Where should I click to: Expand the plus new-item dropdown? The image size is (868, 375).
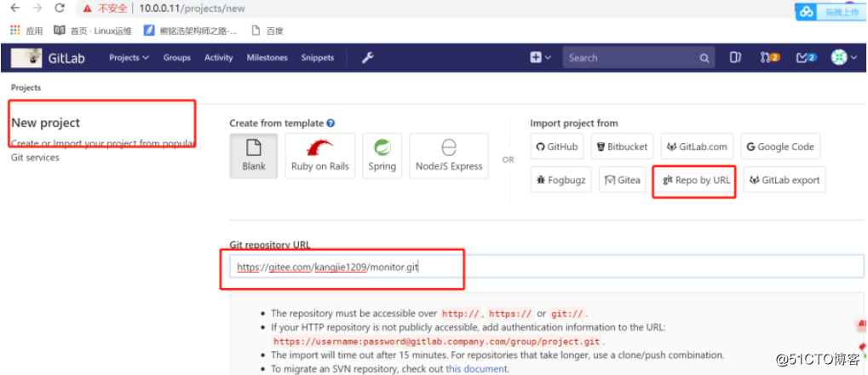540,58
